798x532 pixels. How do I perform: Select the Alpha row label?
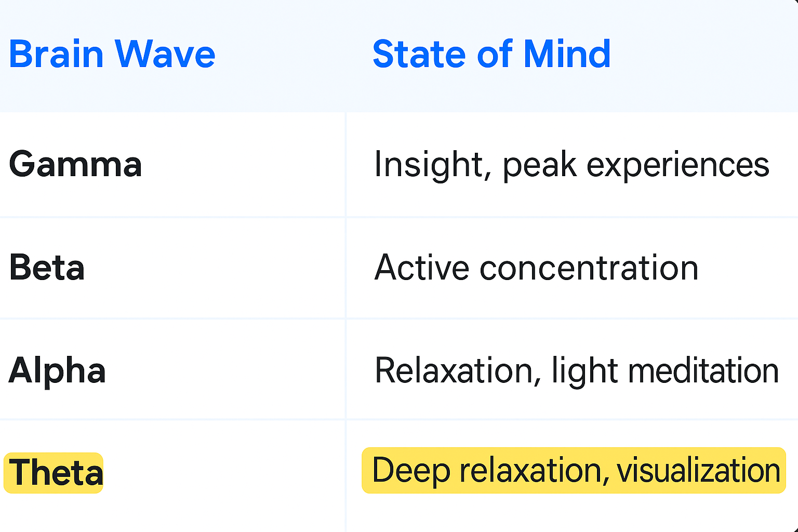click(x=57, y=370)
